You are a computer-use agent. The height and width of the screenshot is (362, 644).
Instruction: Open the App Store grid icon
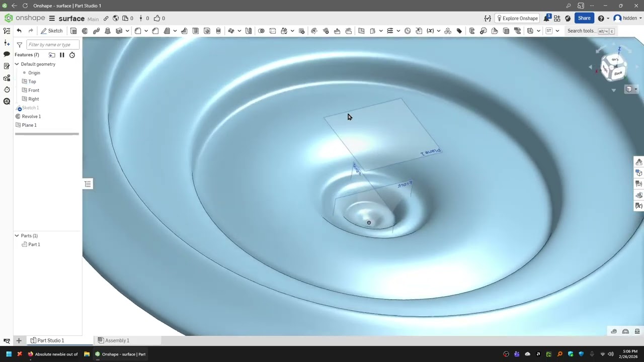(x=557, y=18)
